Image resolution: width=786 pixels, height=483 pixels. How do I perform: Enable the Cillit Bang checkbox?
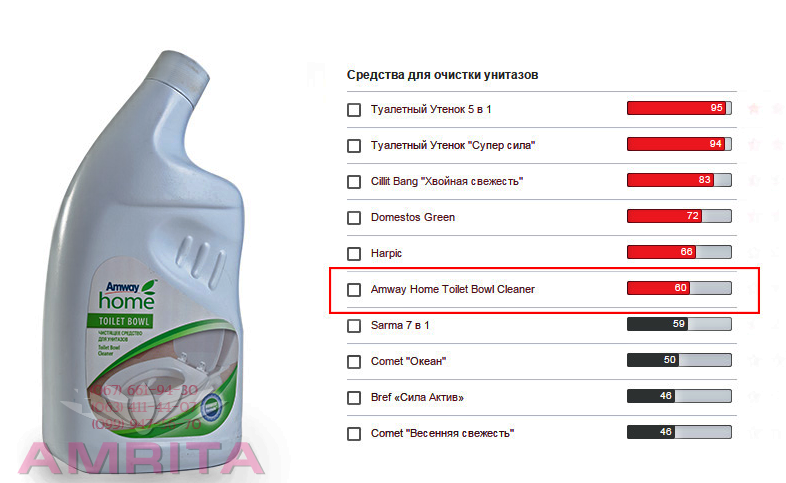click(354, 181)
